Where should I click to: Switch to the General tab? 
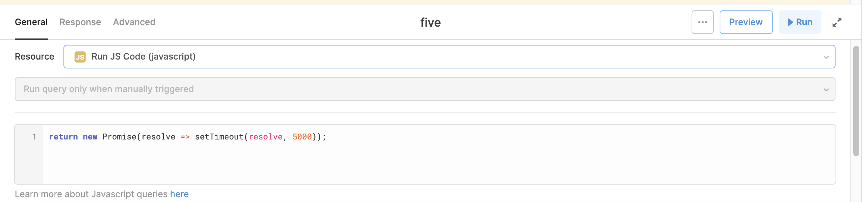pyautogui.click(x=31, y=22)
